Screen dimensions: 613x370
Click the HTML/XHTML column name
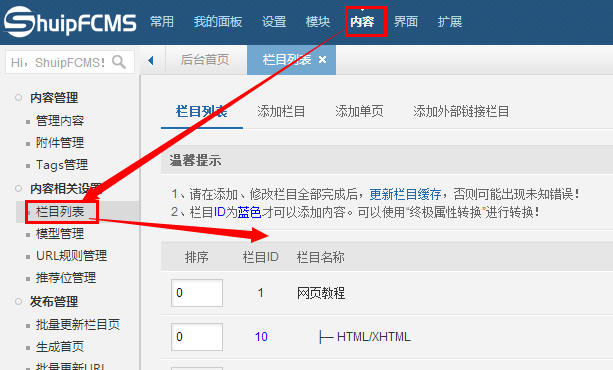(374, 337)
